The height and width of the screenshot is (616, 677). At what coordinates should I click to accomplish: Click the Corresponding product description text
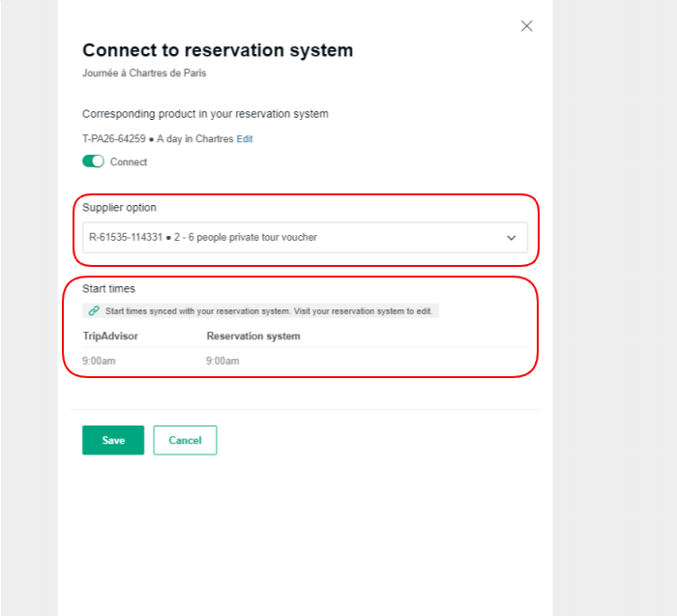[x=205, y=114]
